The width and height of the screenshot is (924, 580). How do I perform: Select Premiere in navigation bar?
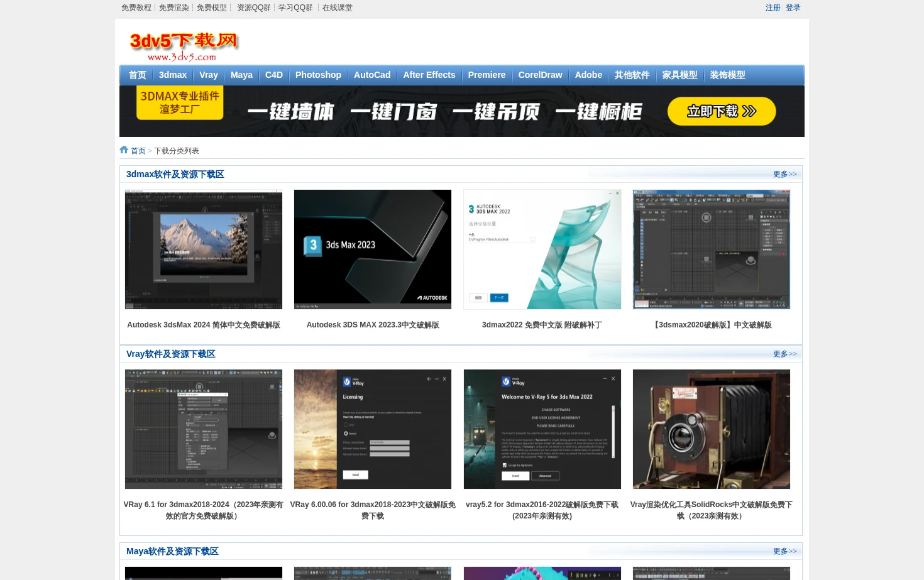(487, 75)
